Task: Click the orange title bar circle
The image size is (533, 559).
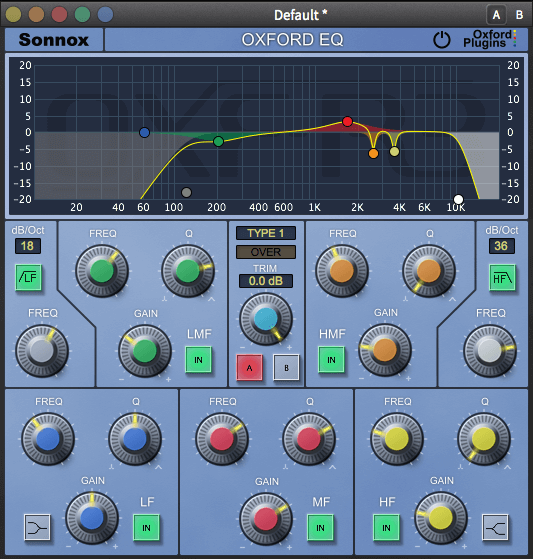Action: point(36,15)
